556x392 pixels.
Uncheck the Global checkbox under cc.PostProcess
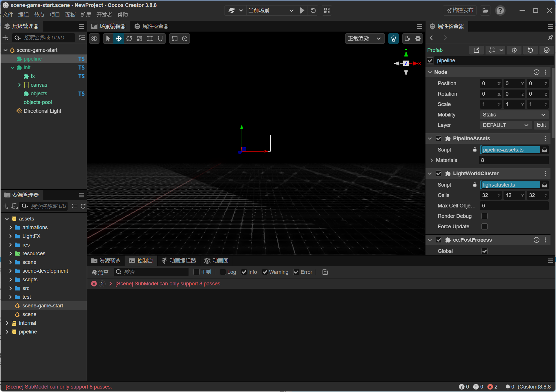pyautogui.click(x=484, y=251)
